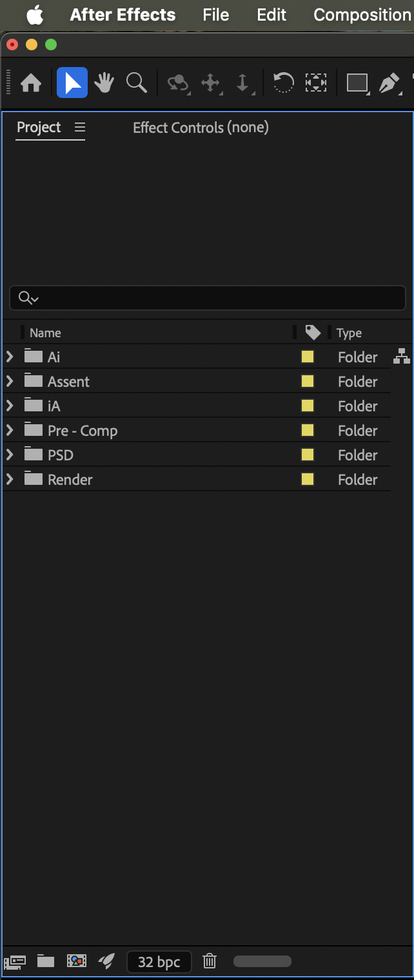Viewport: 414px width, 980px height.
Task: Expand the Render folder
Action: pos(10,479)
